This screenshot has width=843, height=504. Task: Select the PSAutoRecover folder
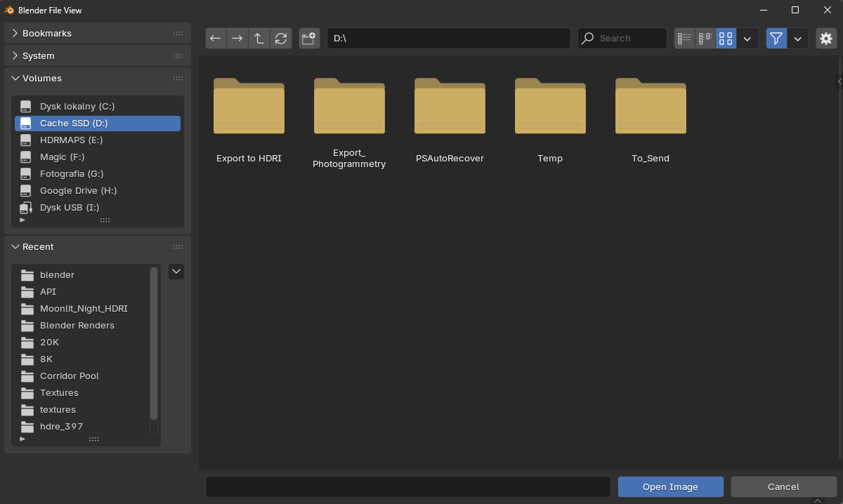450,120
